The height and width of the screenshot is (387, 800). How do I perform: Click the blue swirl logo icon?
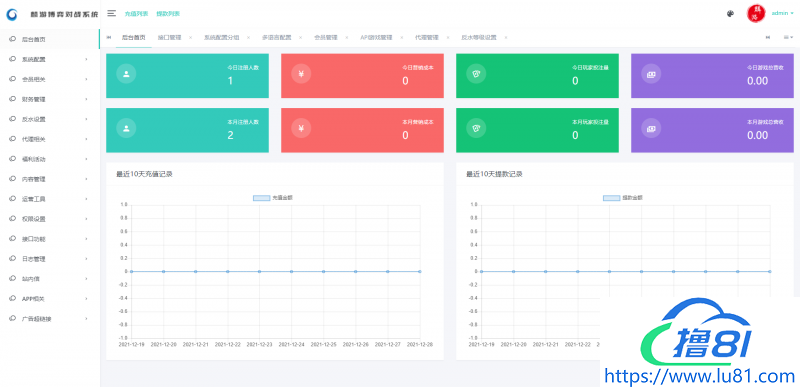[x=12, y=14]
